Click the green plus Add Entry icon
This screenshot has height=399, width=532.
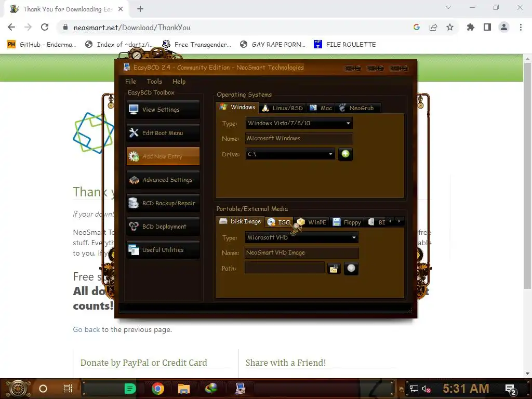pos(345,154)
